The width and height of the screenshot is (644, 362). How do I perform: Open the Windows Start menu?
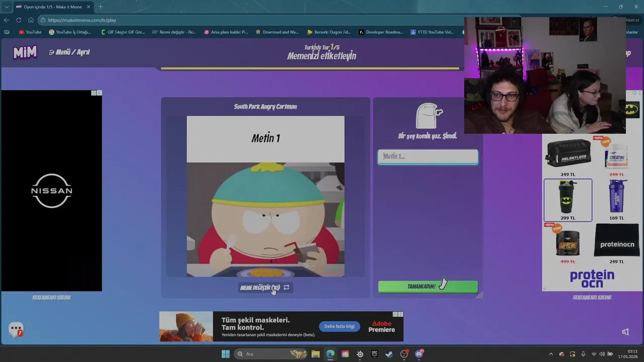tap(225, 354)
